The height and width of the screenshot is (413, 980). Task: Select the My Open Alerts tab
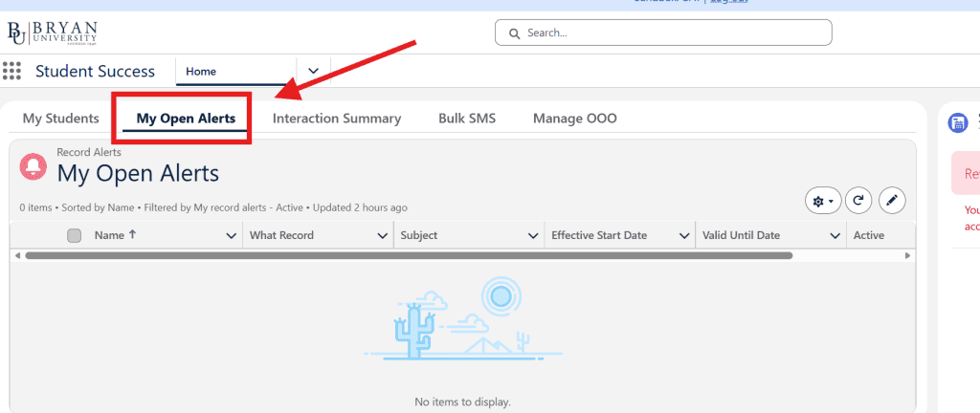(186, 119)
